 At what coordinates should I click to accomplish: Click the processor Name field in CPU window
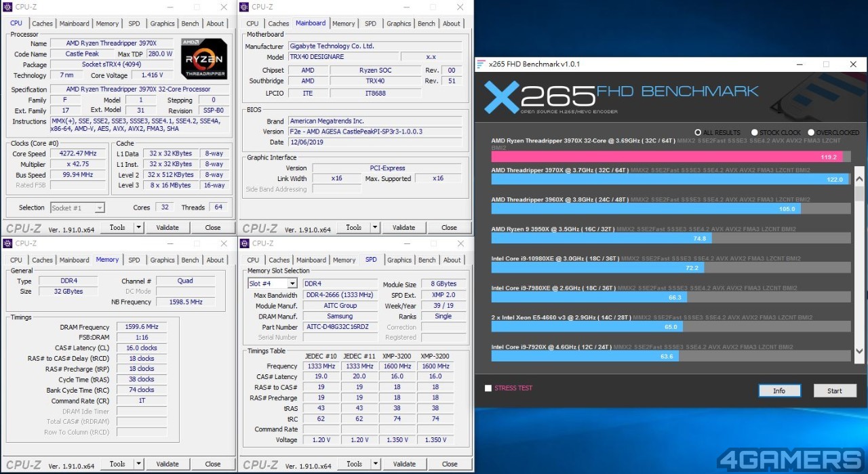111,43
